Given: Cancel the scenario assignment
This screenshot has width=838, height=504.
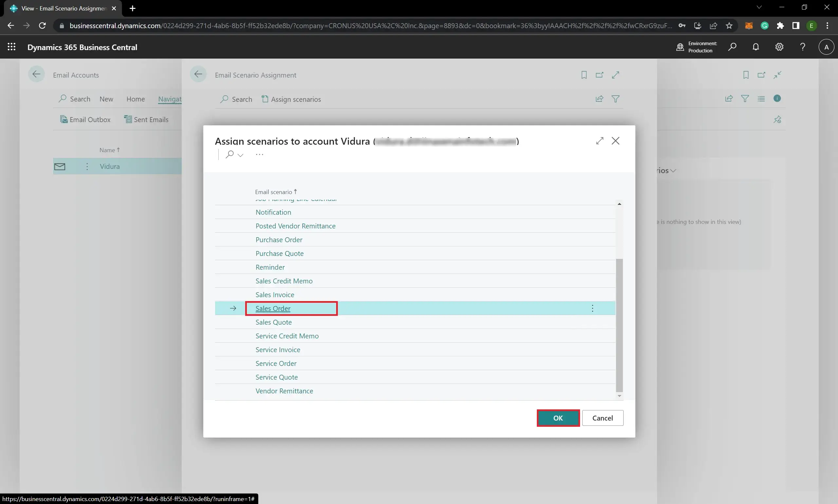Looking at the screenshot, I should [603, 418].
